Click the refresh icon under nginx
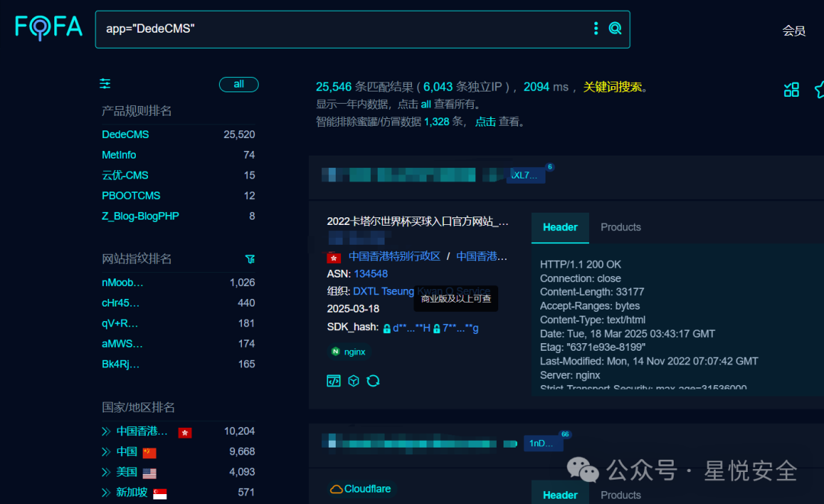The width and height of the screenshot is (824, 504). 373,380
